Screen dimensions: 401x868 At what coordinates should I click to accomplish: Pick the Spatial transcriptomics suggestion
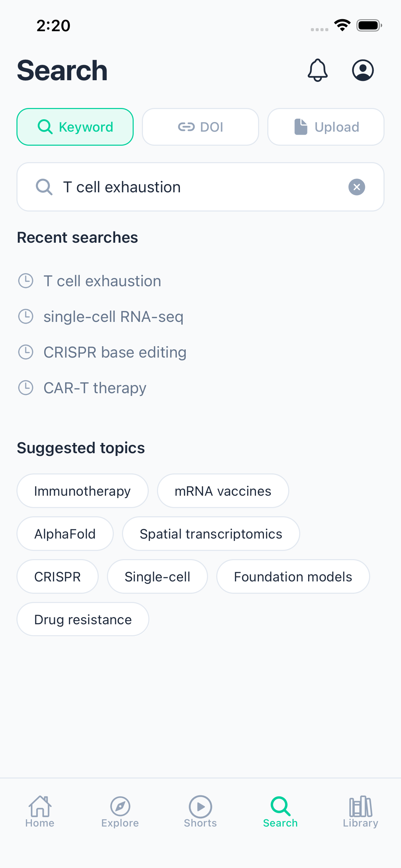click(211, 534)
